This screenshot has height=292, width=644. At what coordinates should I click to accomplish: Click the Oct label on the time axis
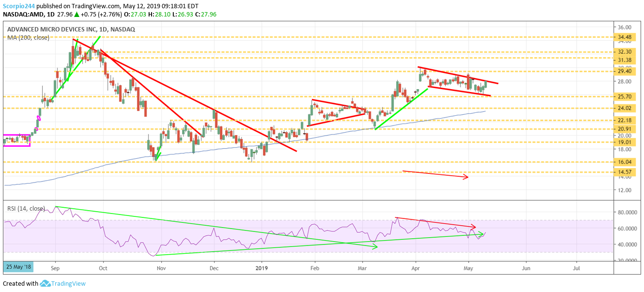103,267
